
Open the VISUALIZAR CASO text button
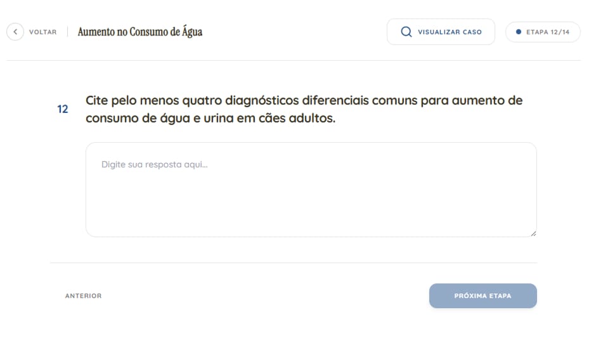(450, 32)
